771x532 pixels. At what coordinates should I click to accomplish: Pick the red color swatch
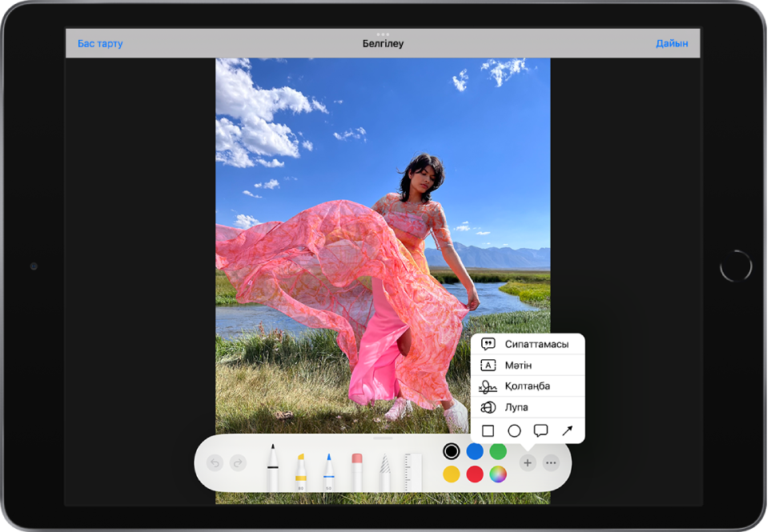pos(475,474)
